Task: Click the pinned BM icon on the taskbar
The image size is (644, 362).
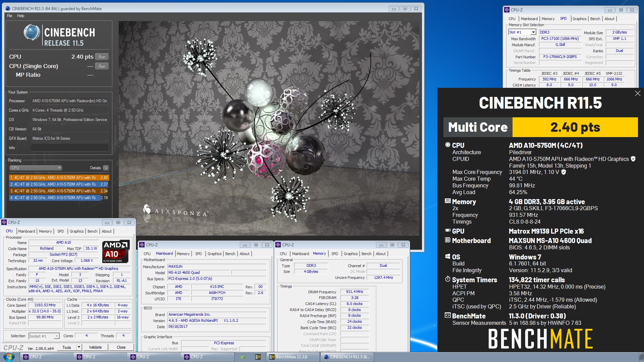Action: click(x=258, y=357)
